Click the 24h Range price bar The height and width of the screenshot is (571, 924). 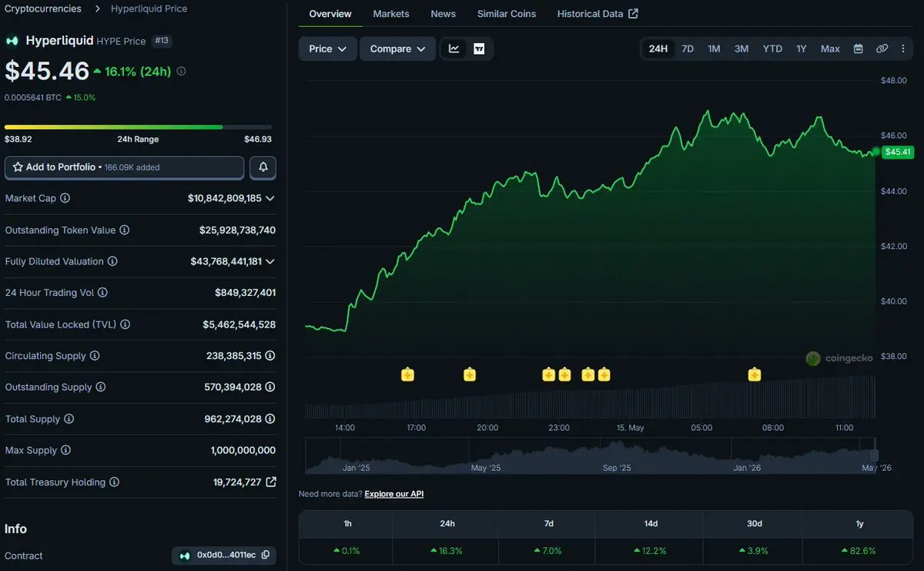(x=138, y=126)
